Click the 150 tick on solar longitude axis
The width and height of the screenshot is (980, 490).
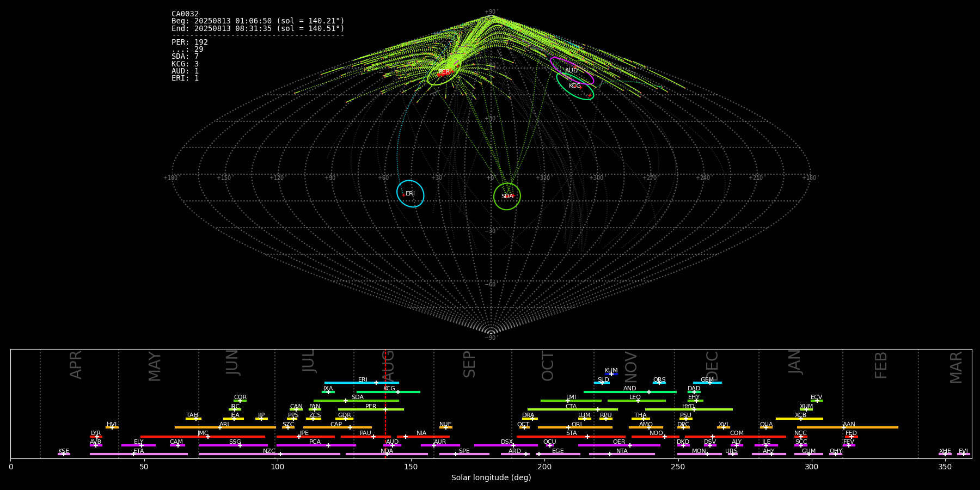click(x=411, y=467)
